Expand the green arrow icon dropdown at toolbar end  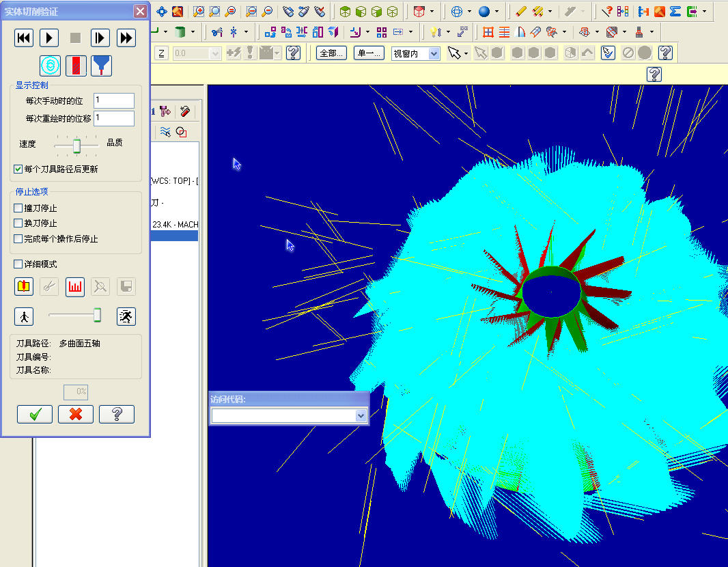click(704, 11)
